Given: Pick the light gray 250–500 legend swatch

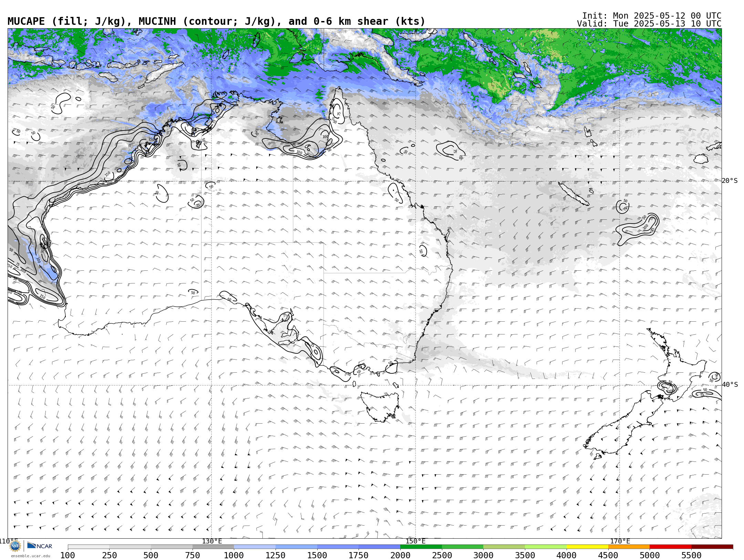Looking at the screenshot, I should 130,547.
